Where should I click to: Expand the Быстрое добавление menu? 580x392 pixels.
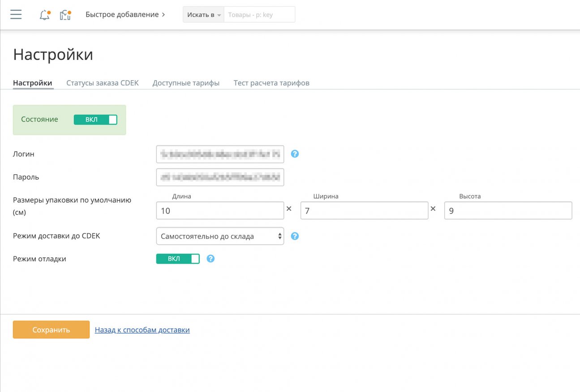click(125, 15)
